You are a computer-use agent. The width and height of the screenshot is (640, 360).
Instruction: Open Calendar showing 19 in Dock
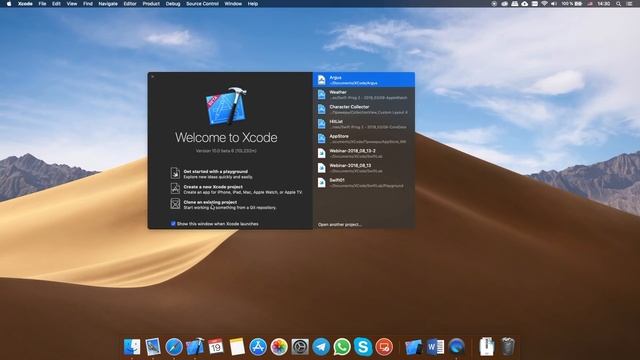tap(216, 347)
